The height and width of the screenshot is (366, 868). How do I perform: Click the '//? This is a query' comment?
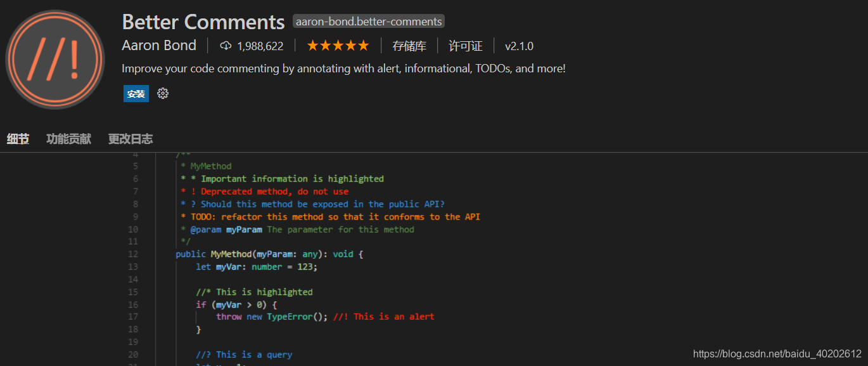[x=244, y=355]
